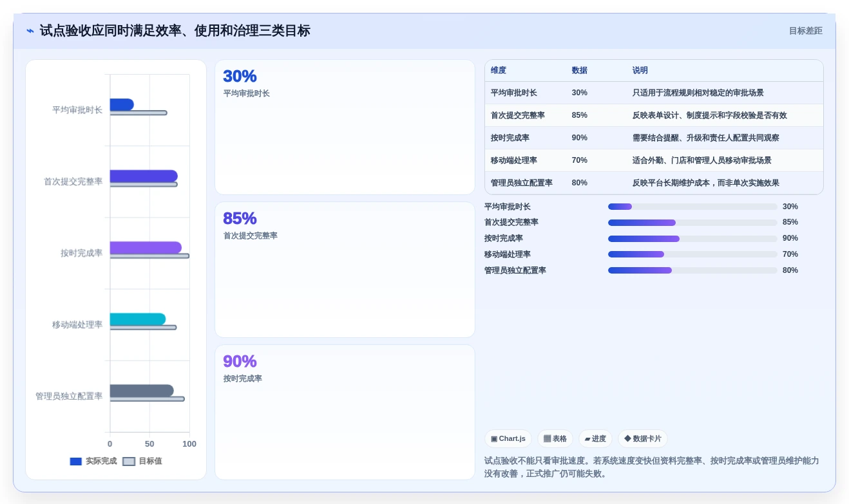Screen dimensions: 849x504
Task: Click the 85% value in the table
Action: [x=580, y=115]
